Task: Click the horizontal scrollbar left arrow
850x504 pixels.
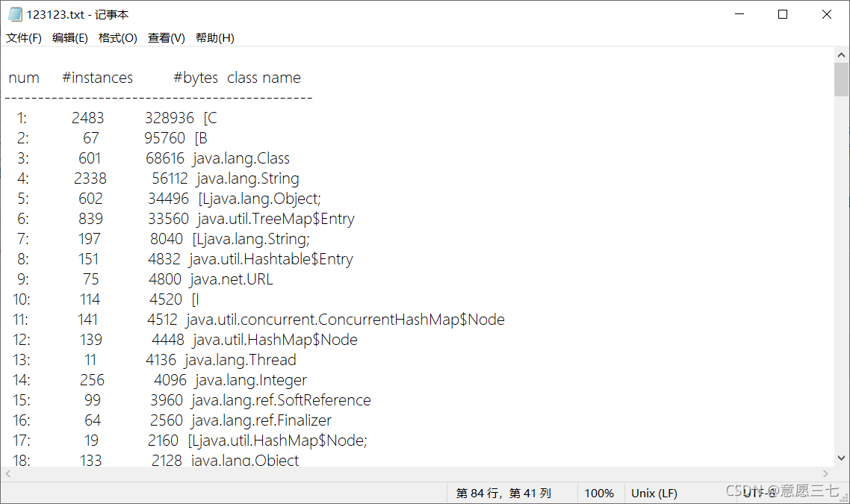Action: 8,473
